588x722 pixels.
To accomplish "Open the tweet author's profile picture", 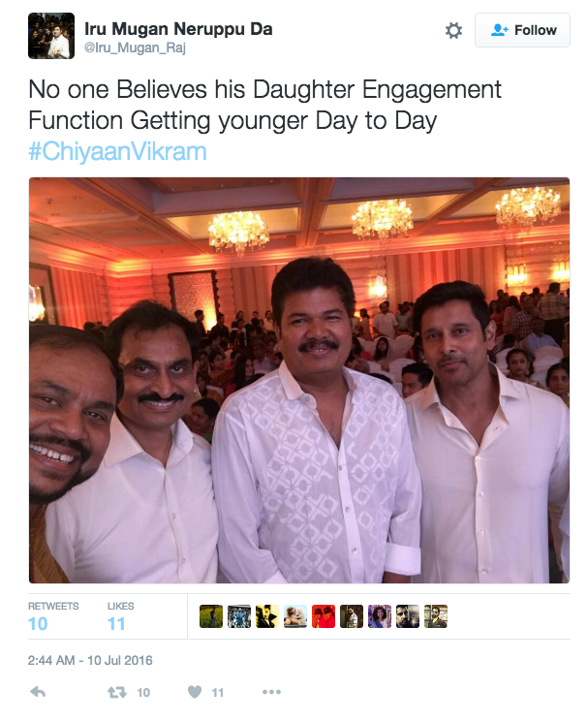I will [51, 36].
